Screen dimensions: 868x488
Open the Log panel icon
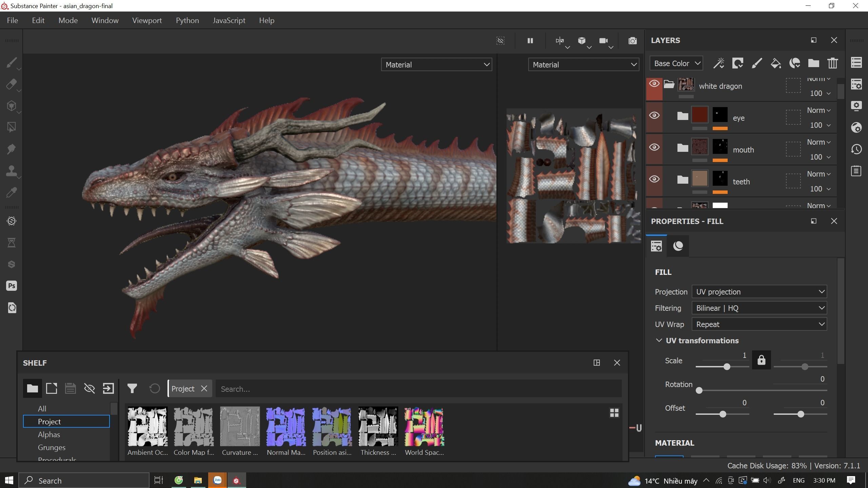coord(856,171)
